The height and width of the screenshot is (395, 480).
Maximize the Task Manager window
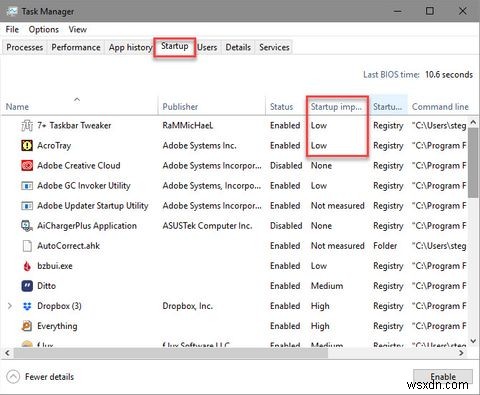tap(430, 11)
